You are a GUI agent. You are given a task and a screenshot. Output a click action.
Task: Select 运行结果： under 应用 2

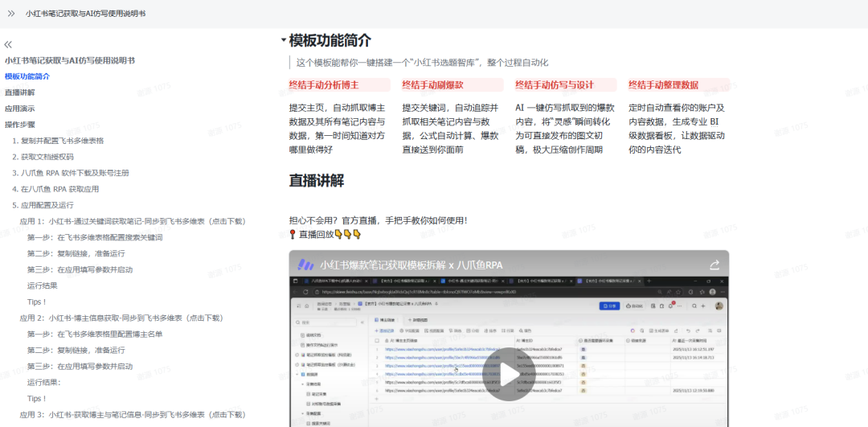click(43, 382)
